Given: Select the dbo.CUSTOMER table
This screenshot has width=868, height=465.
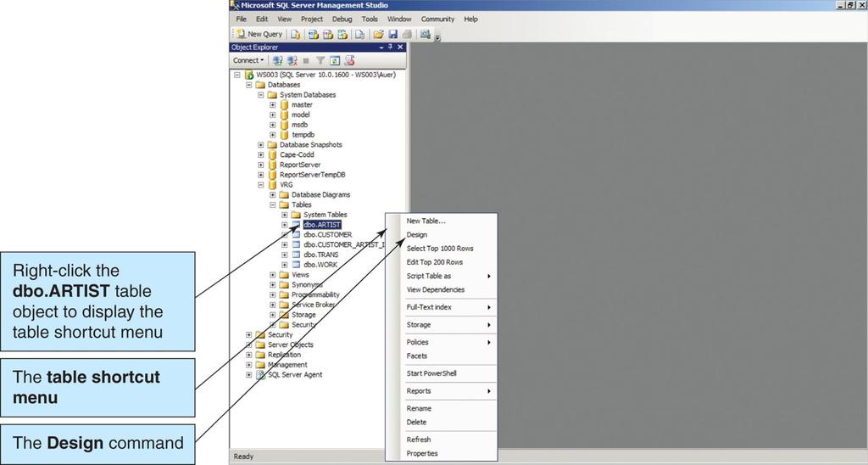Looking at the screenshot, I should tap(327, 234).
